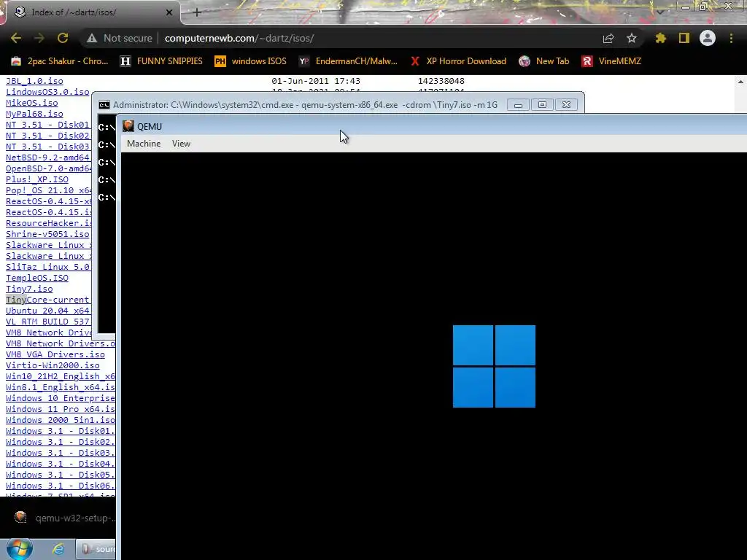Click the cmd.exe title bar icon

104,105
